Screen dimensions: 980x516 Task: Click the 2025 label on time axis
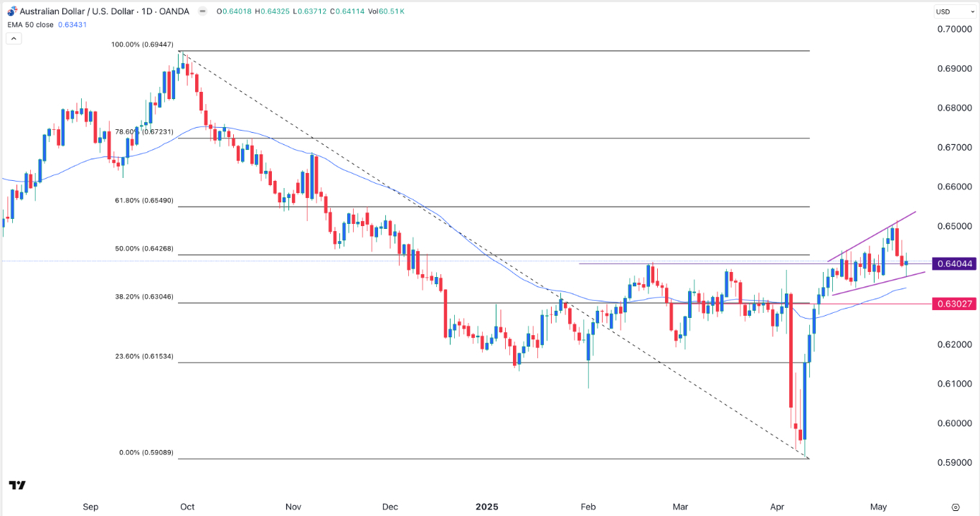point(486,507)
